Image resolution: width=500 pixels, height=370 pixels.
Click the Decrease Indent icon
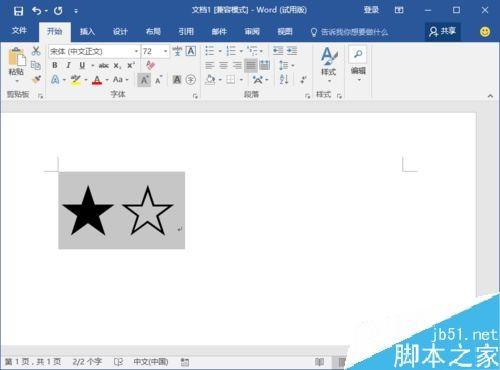(x=278, y=51)
